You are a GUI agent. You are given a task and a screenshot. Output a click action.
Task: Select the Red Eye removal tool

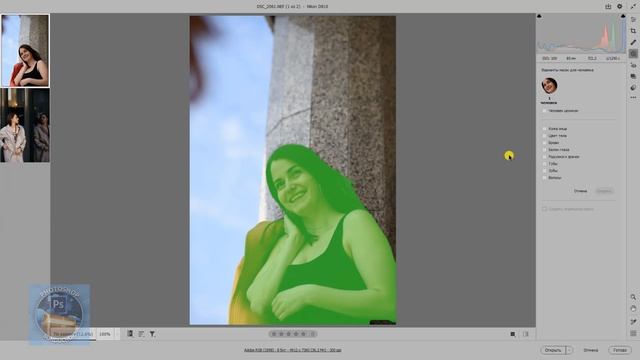click(x=633, y=65)
